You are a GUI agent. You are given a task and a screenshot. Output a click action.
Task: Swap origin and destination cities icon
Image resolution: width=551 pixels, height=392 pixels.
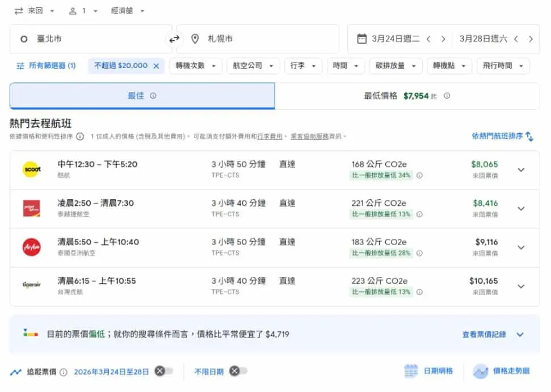174,39
